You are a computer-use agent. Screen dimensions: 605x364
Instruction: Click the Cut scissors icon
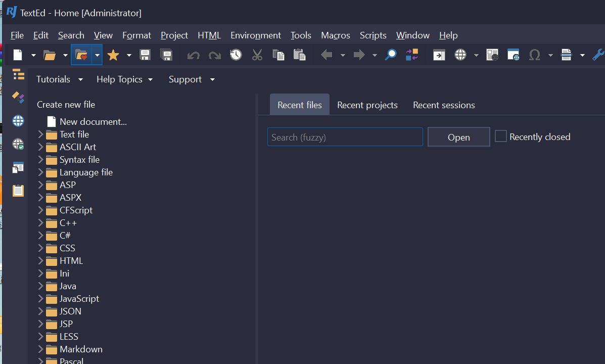257,55
